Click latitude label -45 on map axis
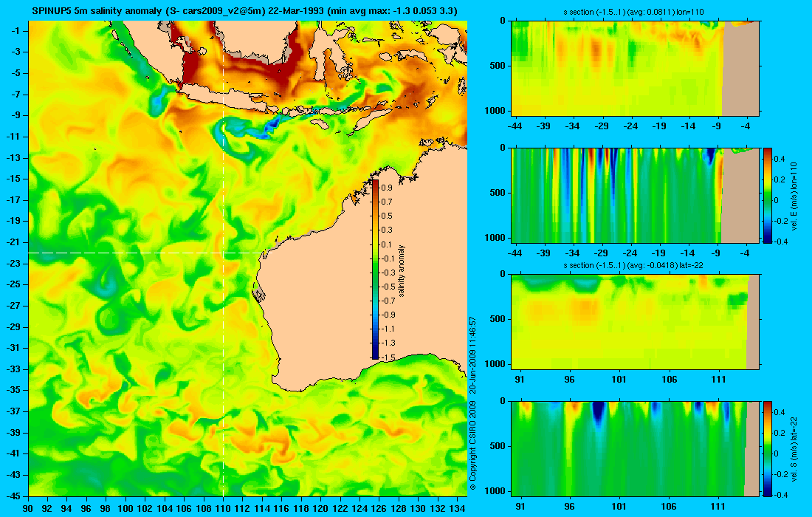Image resolution: width=812 pixels, height=517 pixels. point(12,496)
